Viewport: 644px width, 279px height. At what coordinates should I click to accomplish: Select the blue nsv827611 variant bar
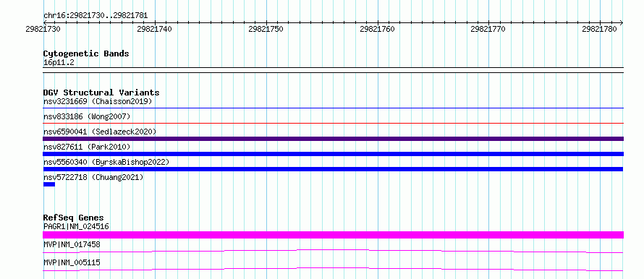[x=333, y=154]
